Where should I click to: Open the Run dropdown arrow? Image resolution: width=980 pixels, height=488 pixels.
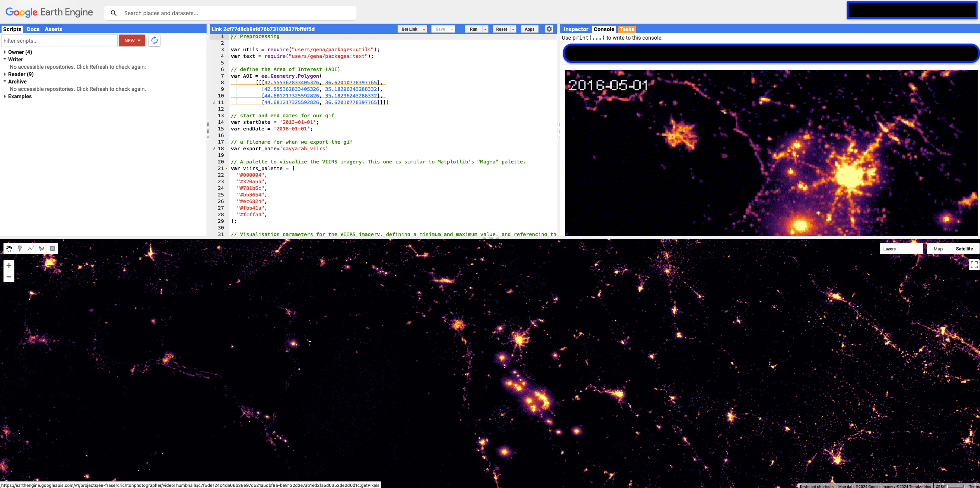click(485, 29)
